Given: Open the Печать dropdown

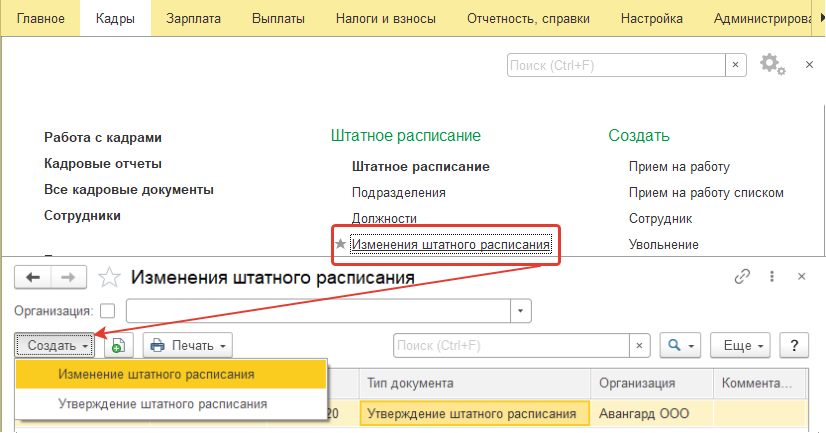Looking at the screenshot, I should 188,346.
